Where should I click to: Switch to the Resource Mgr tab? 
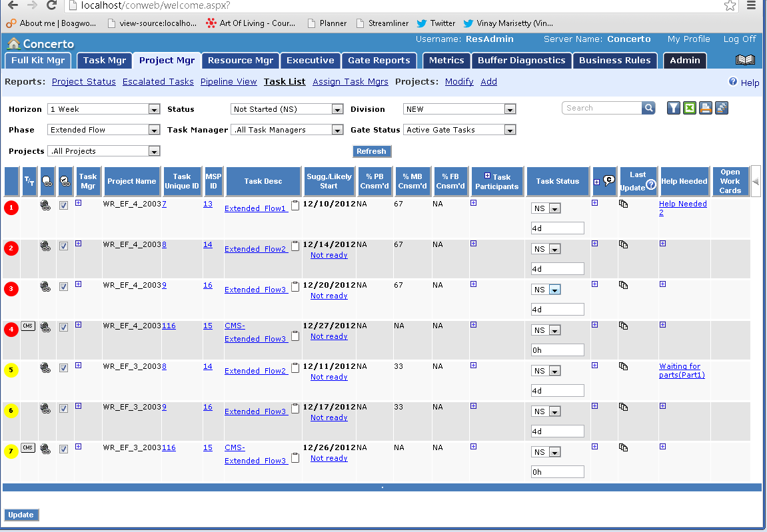point(240,61)
